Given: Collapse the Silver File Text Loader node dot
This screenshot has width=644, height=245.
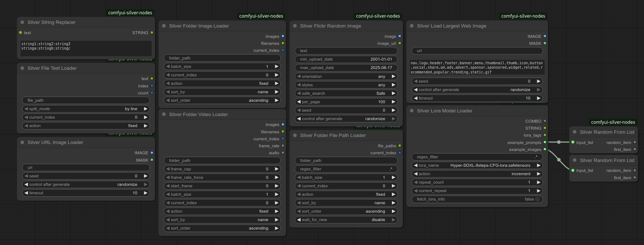Looking at the screenshot, I should click(22, 68).
